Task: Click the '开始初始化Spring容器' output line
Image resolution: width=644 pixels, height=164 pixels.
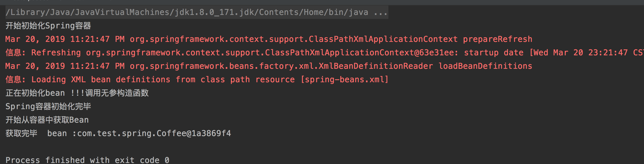Action: [x=48, y=26]
